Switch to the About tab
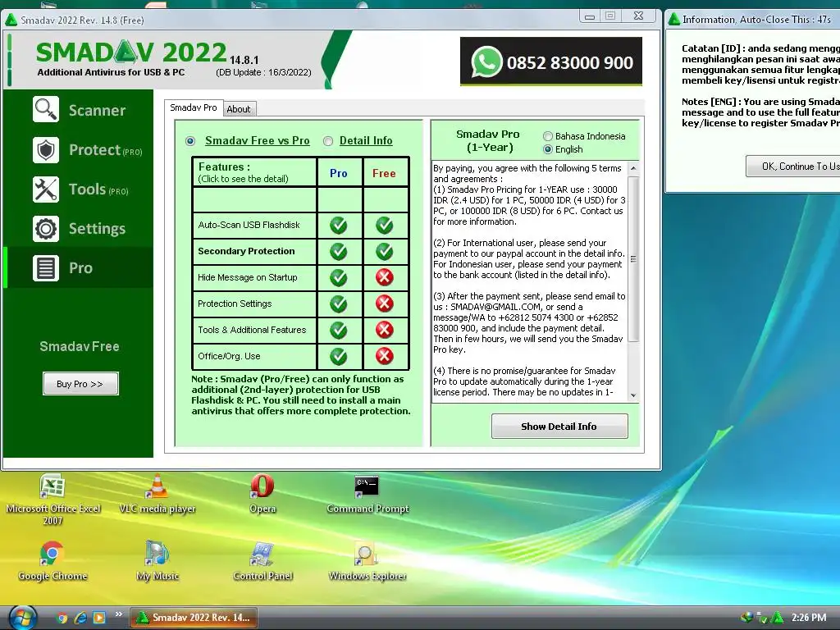 [239, 109]
